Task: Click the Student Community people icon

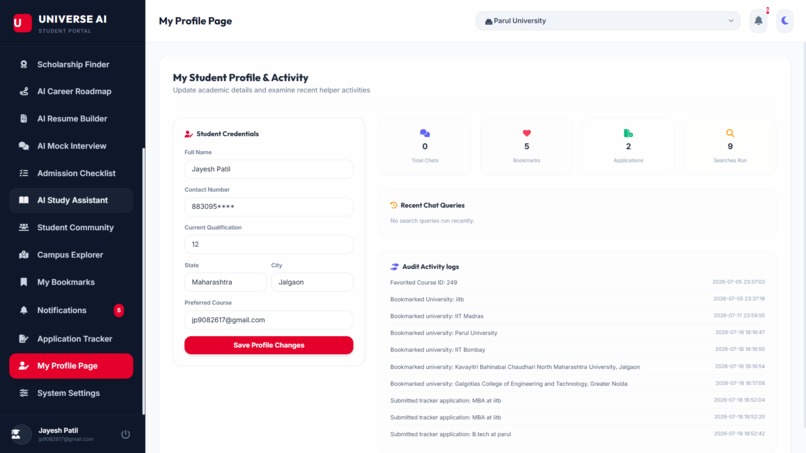Action: click(x=24, y=227)
